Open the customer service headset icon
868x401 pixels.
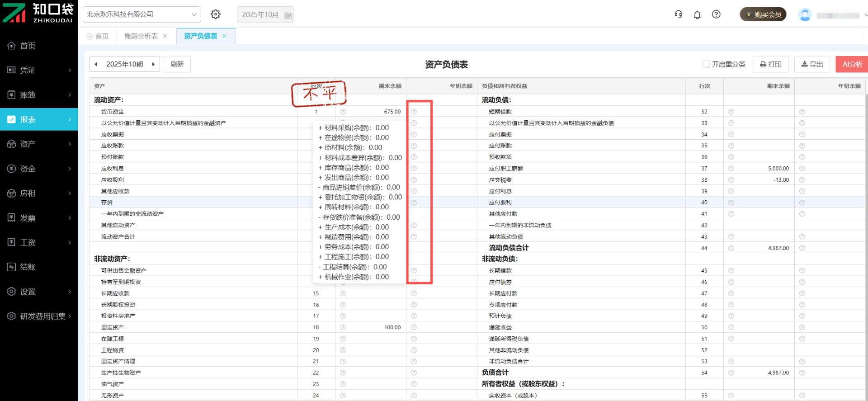[678, 14]
